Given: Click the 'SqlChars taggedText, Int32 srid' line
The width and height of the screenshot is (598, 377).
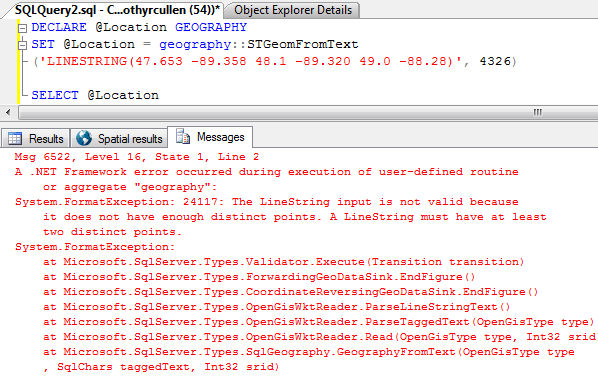Looking at the screenshot, I should 161,367.
